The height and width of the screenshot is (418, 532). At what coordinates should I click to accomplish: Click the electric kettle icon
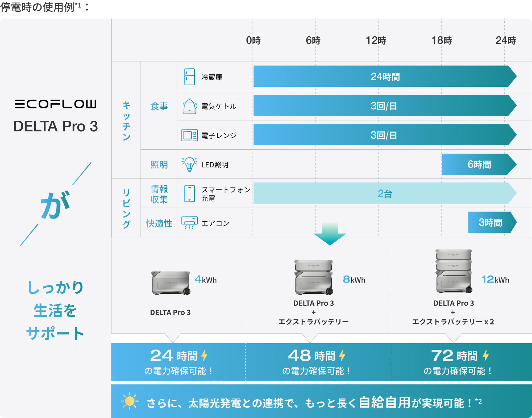(x=190, y=106)
